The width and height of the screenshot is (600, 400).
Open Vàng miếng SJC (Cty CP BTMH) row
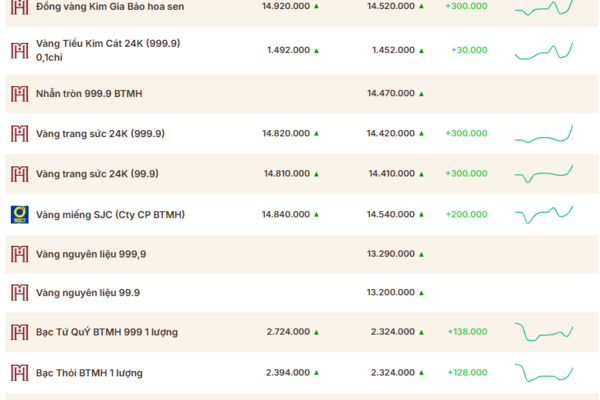(302, 214)
